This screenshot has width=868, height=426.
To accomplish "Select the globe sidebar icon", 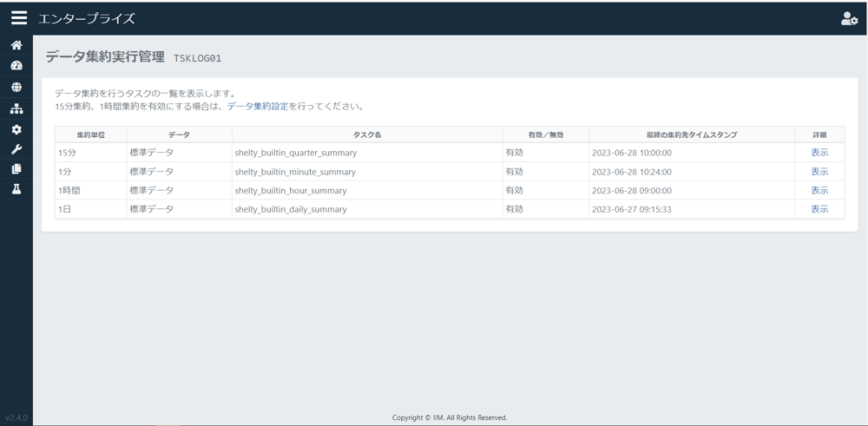I will [x=16, y=87].
